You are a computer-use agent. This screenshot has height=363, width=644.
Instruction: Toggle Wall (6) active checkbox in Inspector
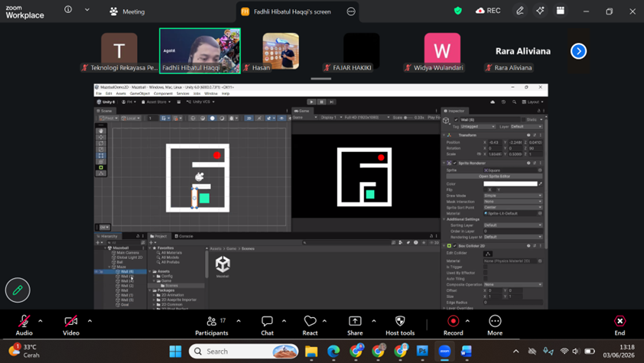coord(456,120)
